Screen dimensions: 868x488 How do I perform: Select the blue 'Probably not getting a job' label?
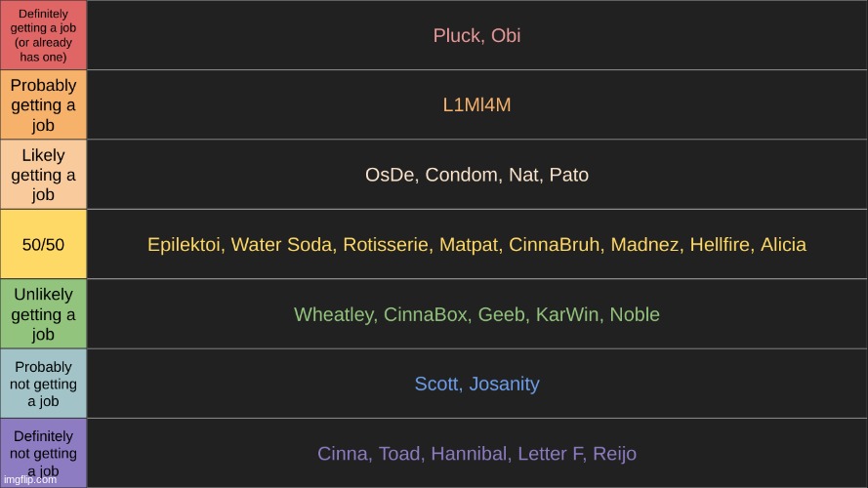[x=43, y=384]
